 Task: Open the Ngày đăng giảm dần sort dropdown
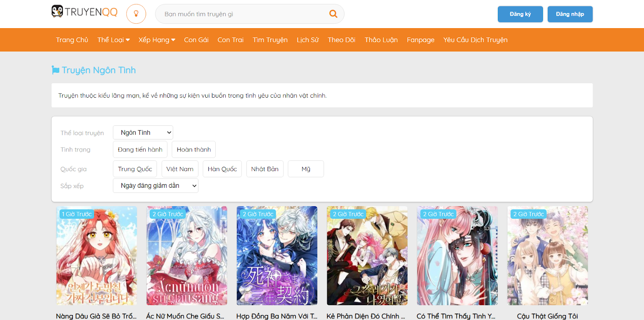click(x=155, y=186)
